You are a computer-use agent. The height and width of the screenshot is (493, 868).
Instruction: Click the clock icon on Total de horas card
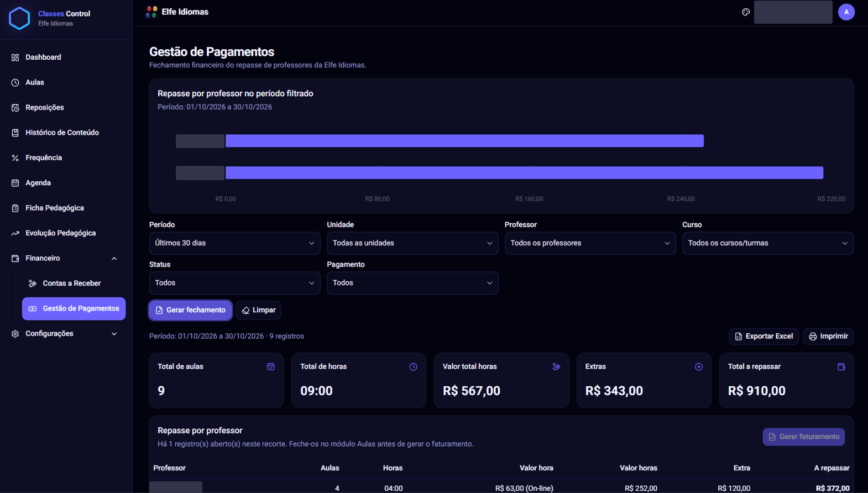413,367
